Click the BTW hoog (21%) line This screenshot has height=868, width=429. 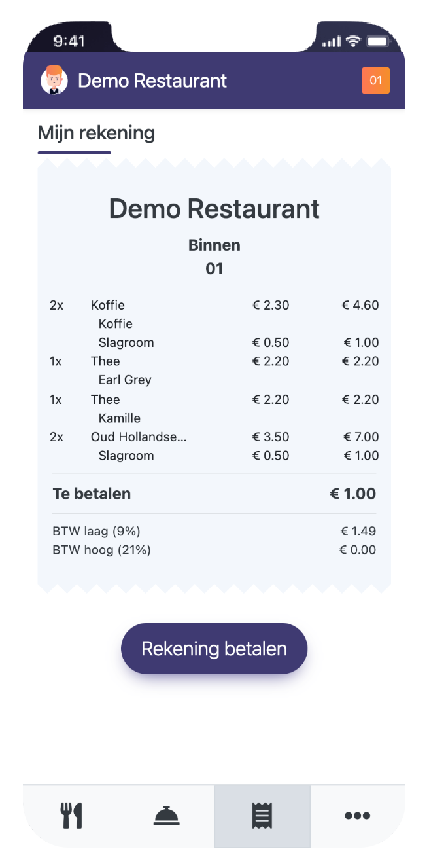pos(214,550)
